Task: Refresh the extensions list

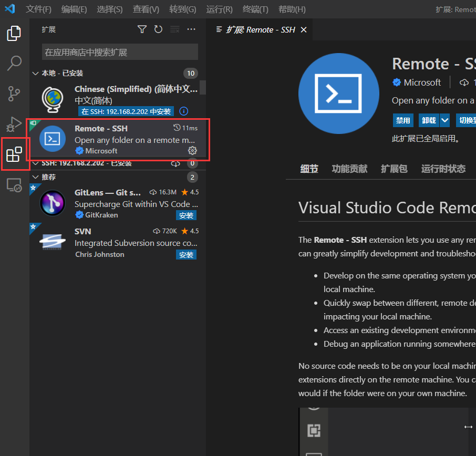Action: click(x=158, y=29)
